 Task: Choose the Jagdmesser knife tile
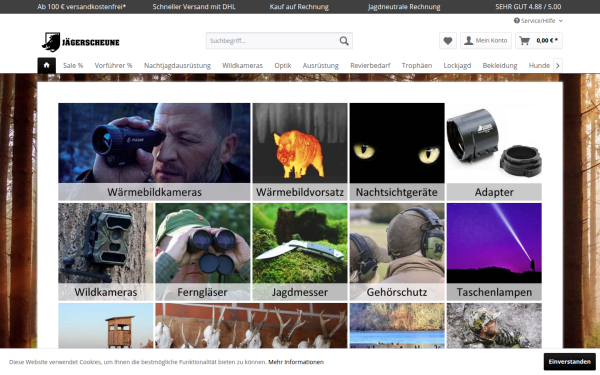tap(300, 252)
